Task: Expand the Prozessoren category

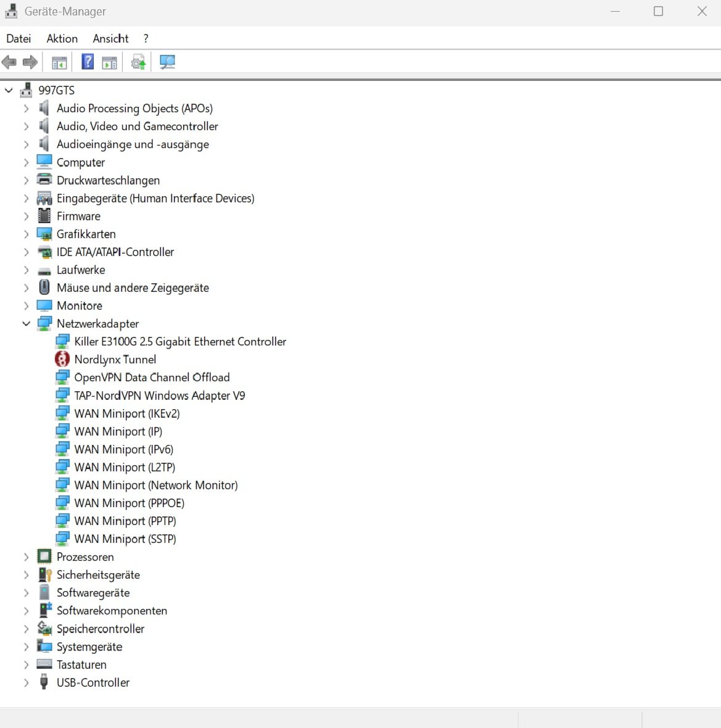Action: (x=27, y=556)
